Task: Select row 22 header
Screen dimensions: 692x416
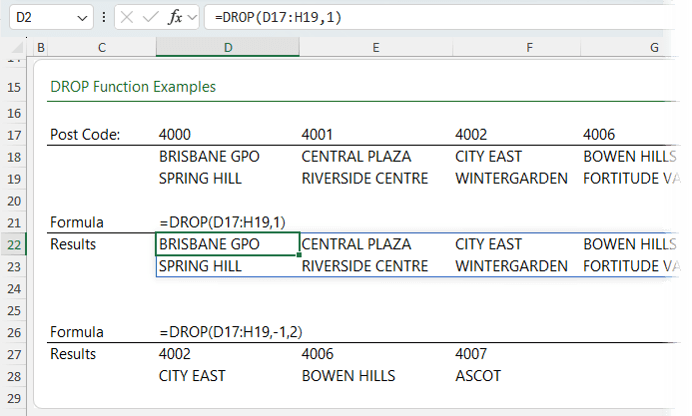Action: tap(14, 245)
